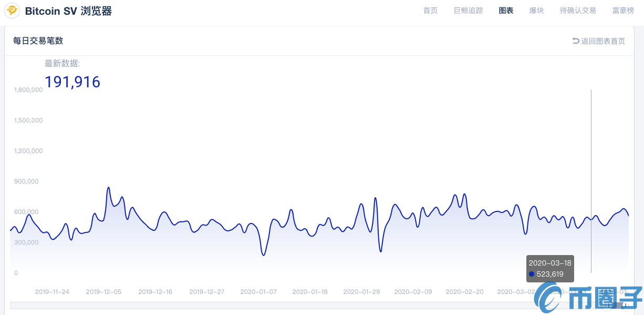The image size is (644, 315).
Task: Click the chart peak near 2019-12-05
Action: pyautogui.click(x=108, y=188)
